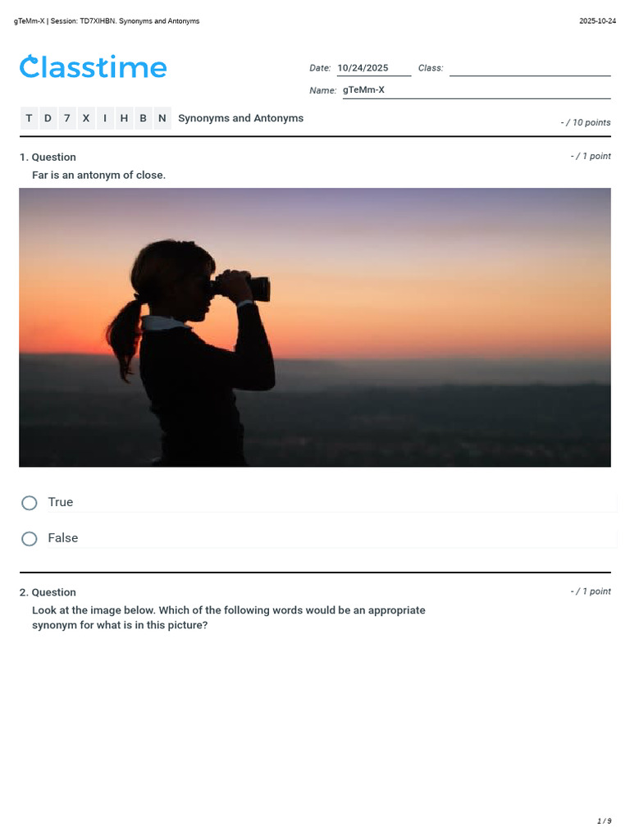Click the session code letter 'T' box
The width and height of the screenshot is (630, 840).
pos(29,118)
